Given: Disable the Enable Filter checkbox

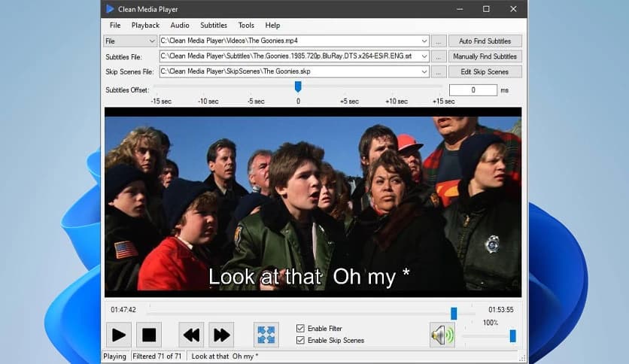Looking at the screenshot, I should [300, 329].
